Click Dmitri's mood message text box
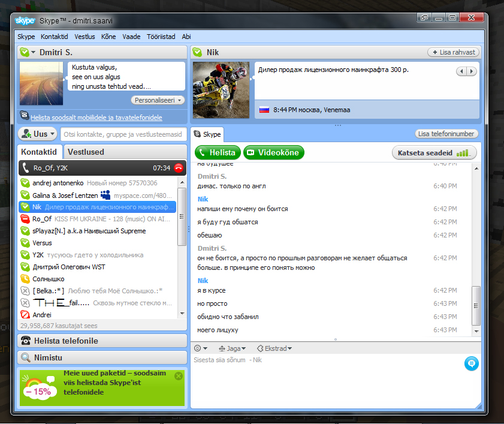The width and height of the screenshot is (504, 424). click(x=126, y=77)
